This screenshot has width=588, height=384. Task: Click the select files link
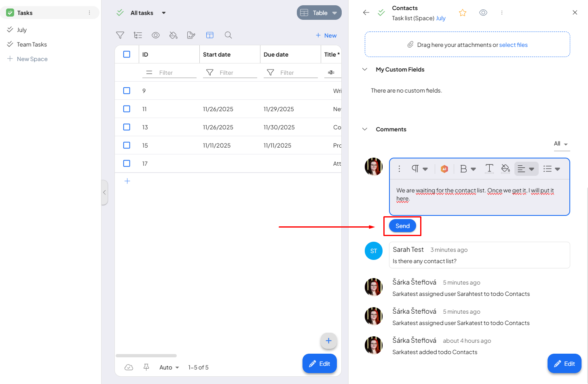click(513, 45)
